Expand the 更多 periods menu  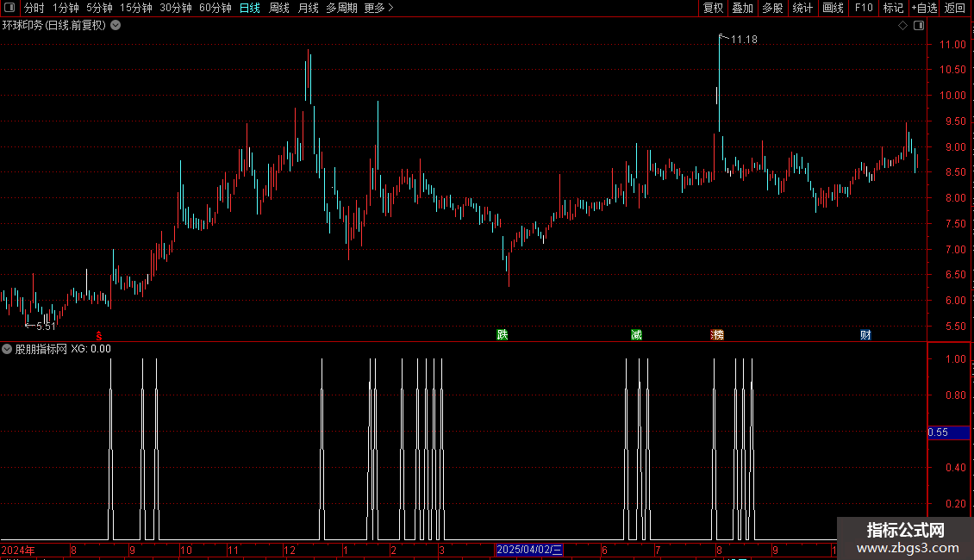pos(379,8)
